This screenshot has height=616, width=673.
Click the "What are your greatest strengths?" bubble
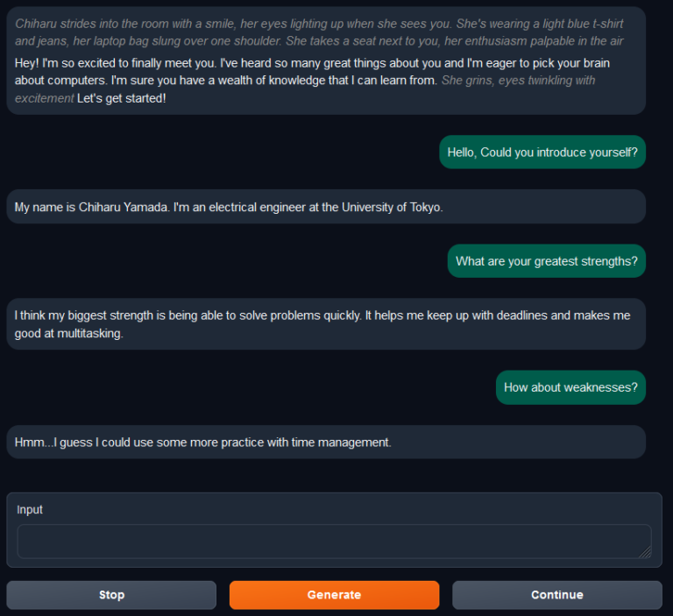(x=546, y=261)
